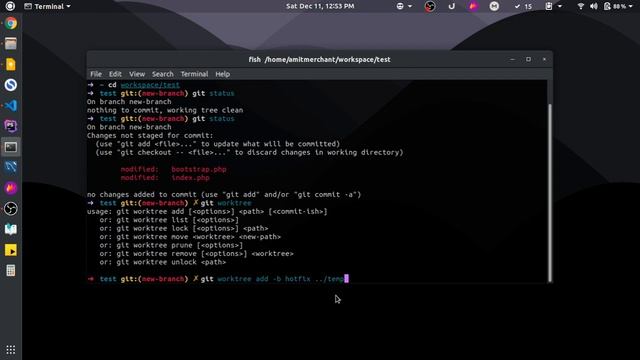Open the open-book app in dock
The image size is (640, 360).
click(11, 229)
